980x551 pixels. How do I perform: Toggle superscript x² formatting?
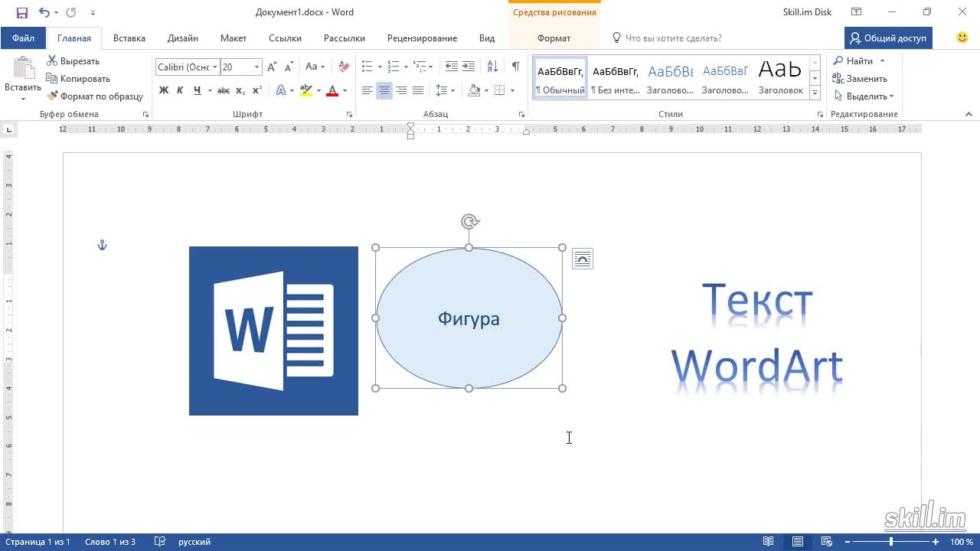(257, 90)
